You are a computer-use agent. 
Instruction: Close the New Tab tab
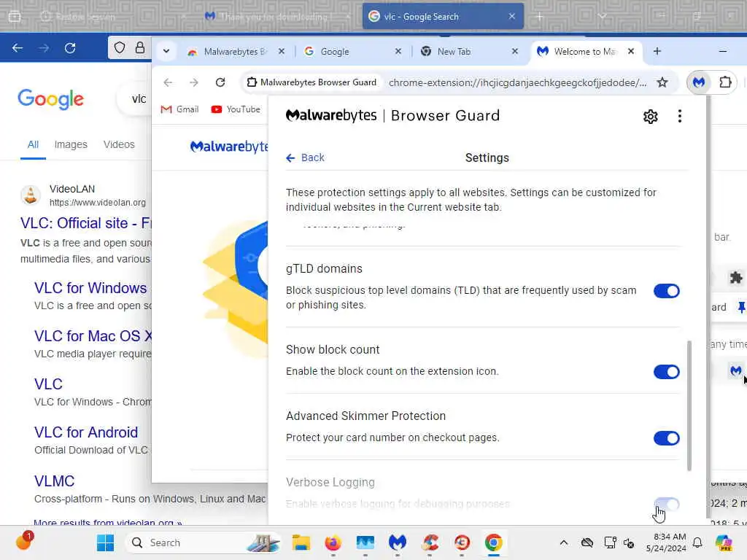pos(514,51)
